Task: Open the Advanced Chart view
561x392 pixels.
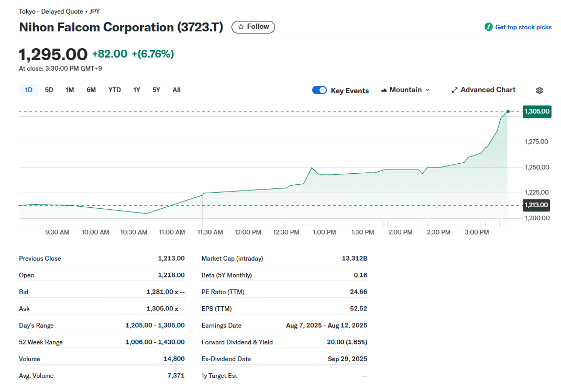Action: (488, 90)
